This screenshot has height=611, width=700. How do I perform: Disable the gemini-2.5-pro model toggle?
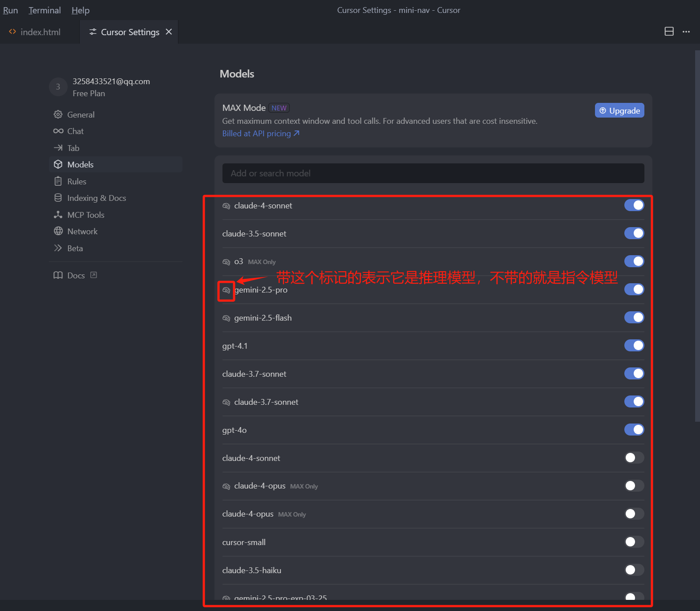(634, 289)
